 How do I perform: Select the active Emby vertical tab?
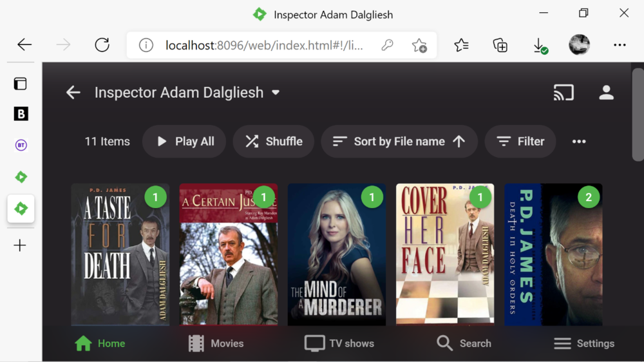point(21,209)
